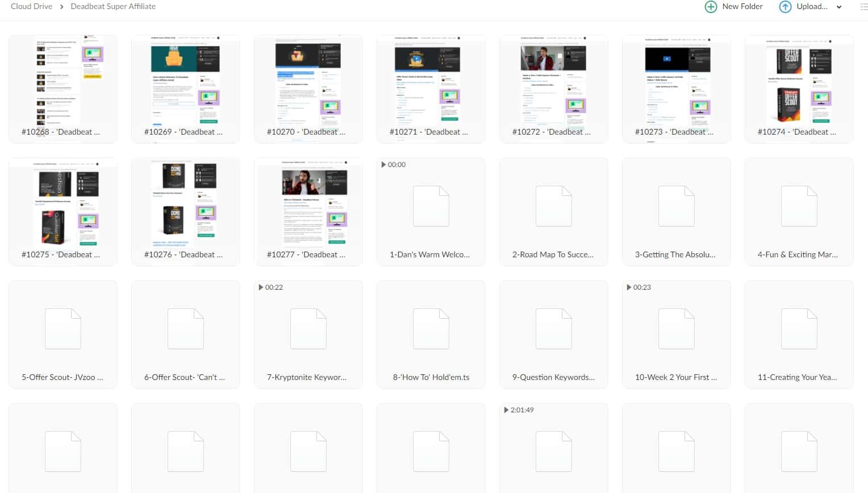Select Deadbeat Super Affiliate breadcrumb

(x=113, y=6)
